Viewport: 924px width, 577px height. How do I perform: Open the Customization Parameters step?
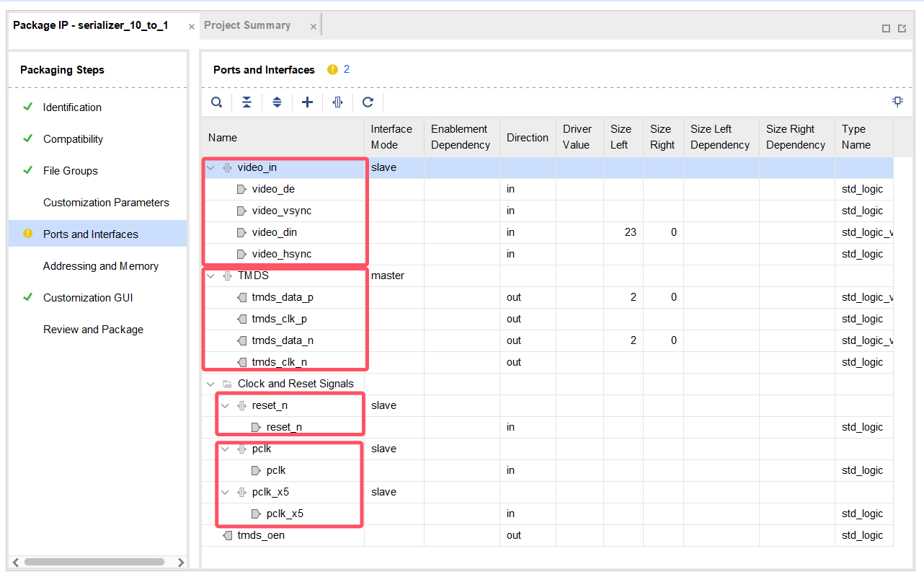(x=106, y=203)
